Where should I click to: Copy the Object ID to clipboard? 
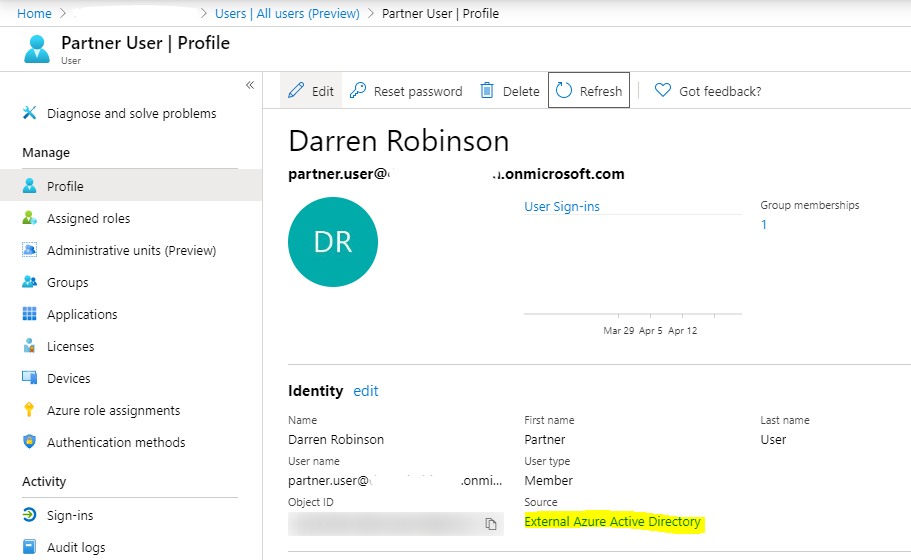click(490, 524)
